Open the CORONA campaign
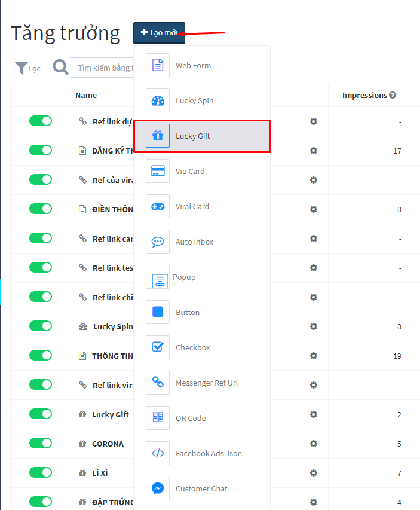The image size is (420, 510). point(108,444)
